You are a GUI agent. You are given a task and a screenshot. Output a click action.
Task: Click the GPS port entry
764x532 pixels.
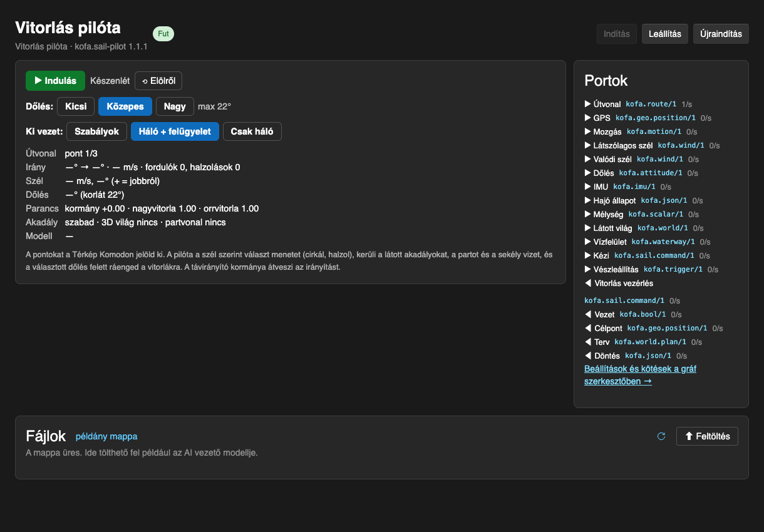coord(648,118)
